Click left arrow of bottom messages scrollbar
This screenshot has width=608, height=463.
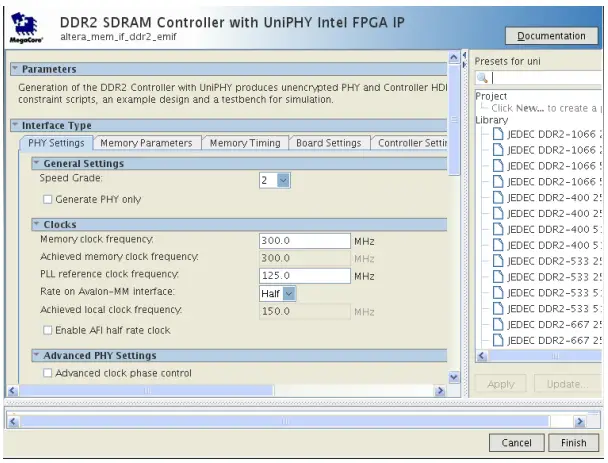(13, 421)
